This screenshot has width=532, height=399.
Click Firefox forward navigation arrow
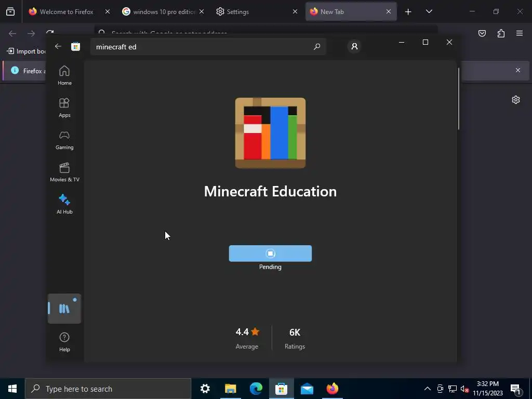(x=31, y=33)
